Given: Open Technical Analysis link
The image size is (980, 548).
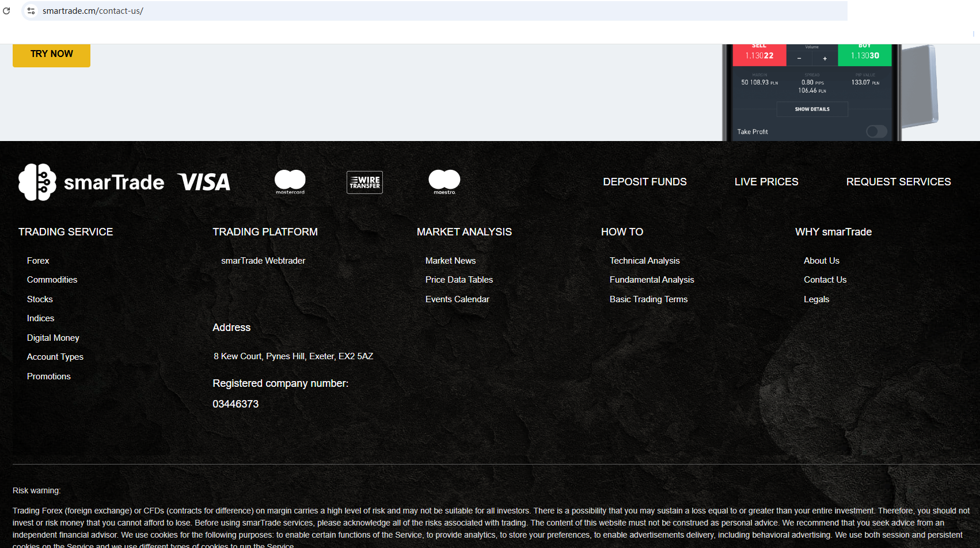Looking at the screenshot, I should 645,261.
